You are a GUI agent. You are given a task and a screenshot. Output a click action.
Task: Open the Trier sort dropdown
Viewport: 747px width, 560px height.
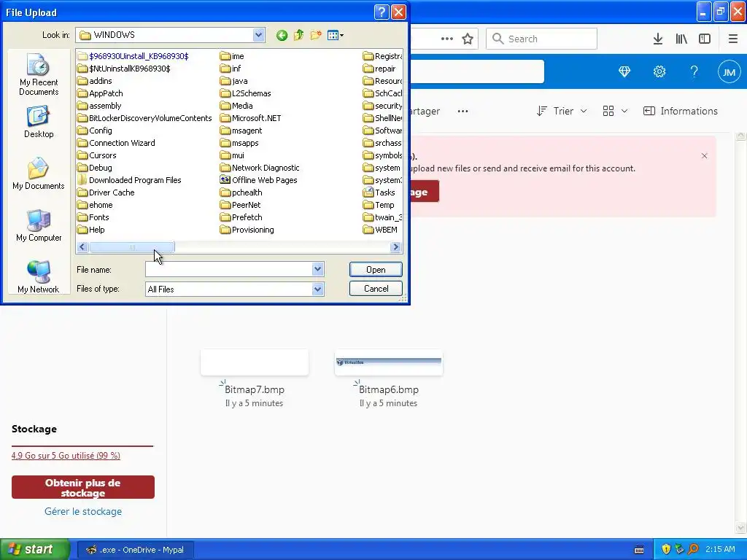point(562,112)
